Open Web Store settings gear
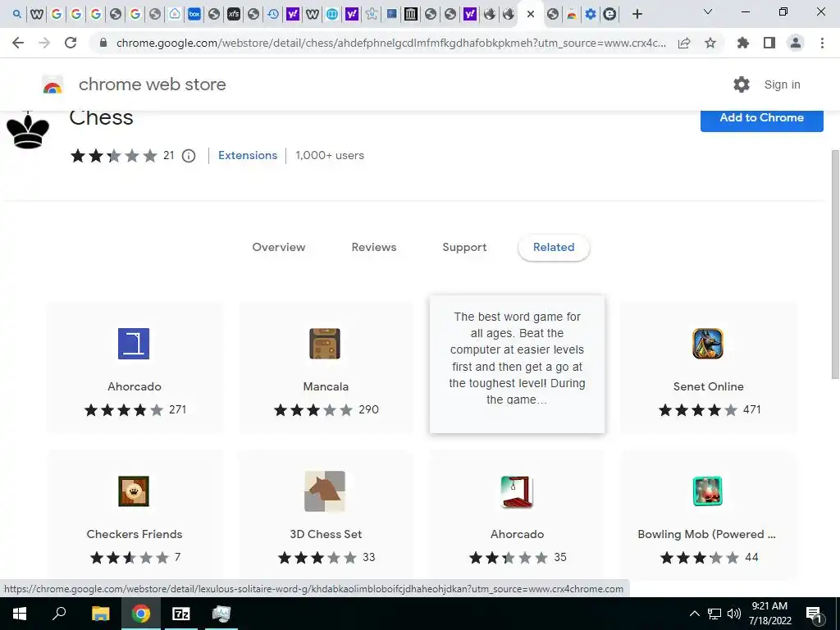 click(x=742, y=84)
